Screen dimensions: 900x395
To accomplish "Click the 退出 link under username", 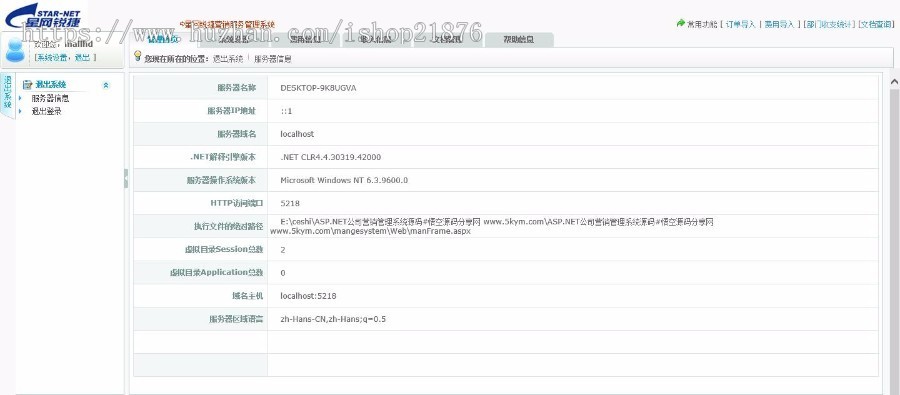I will (x=82, y=58).
